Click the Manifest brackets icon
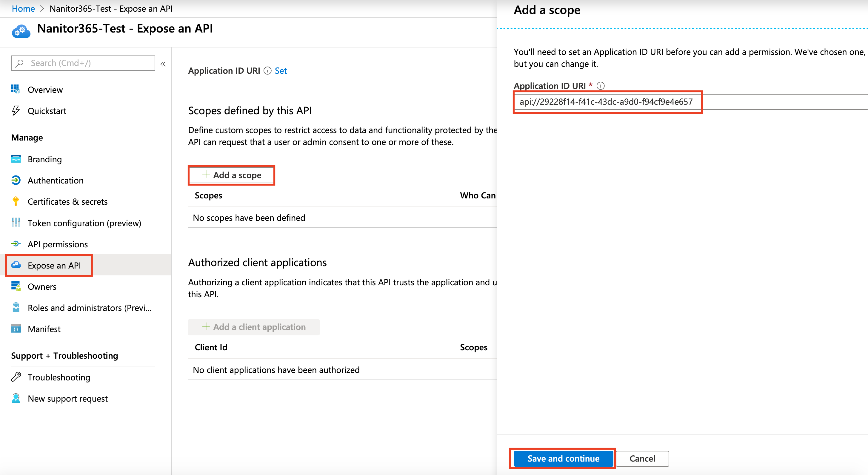 pos(16,329)
